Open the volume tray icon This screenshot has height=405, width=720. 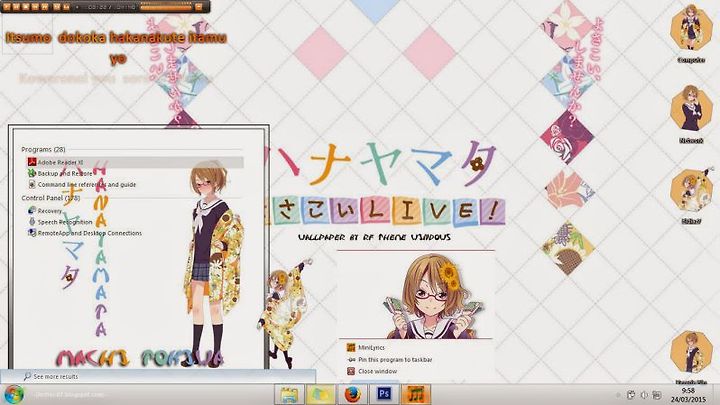tap(644, 394)
